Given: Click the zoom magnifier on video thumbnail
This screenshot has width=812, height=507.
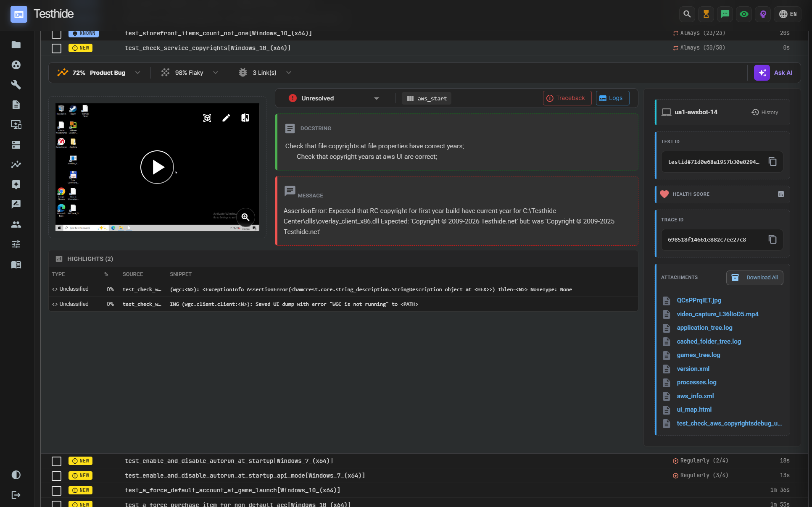Looking at the screenshot, I should [245, 217].
